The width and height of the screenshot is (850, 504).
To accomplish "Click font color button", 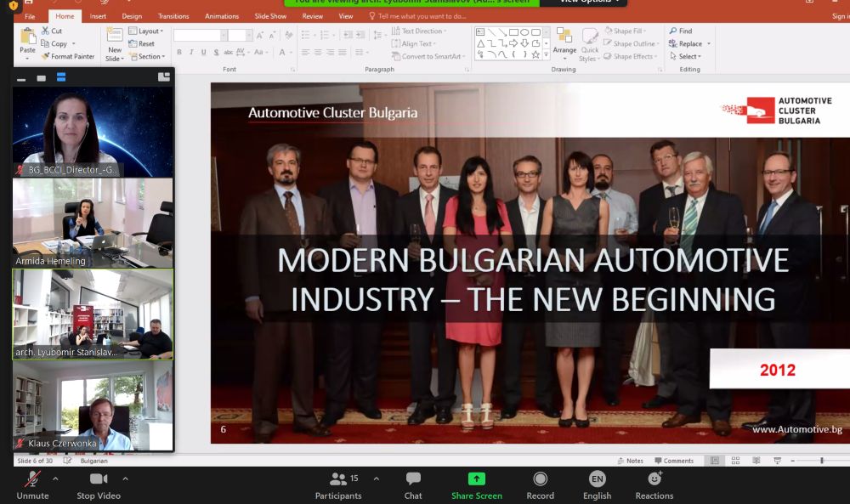I will 282,53.
